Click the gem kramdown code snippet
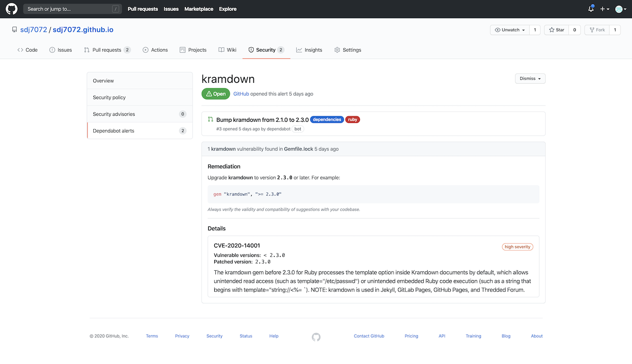 (x=373, y=194)
